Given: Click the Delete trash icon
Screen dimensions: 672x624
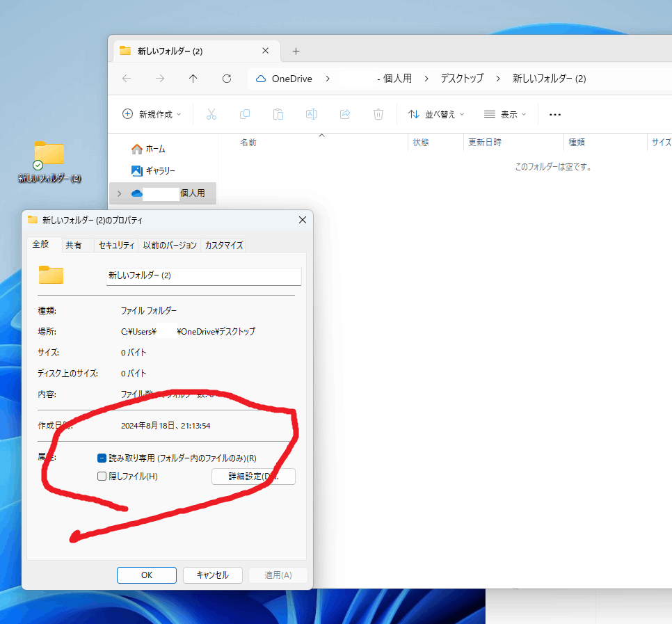Looking at the screenshot, I should [378, 114].
